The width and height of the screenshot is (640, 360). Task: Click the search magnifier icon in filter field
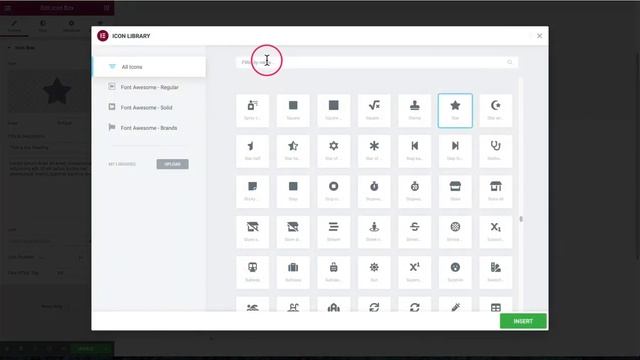coord(509,62)
